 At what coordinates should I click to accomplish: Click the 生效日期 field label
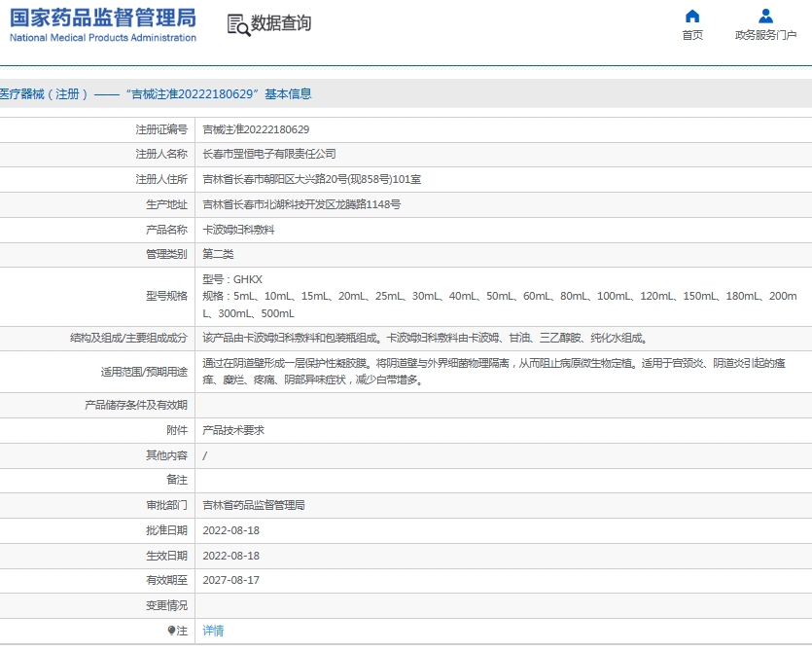click(x=166, y=556)
